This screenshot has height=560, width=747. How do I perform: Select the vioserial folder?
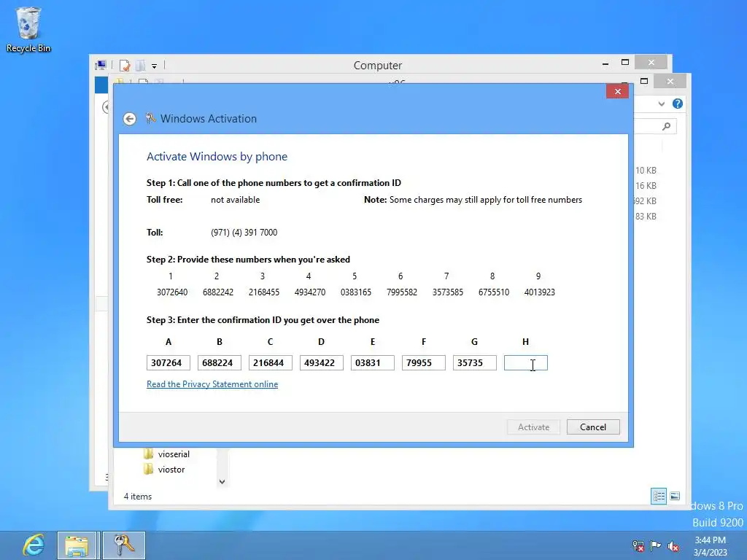[166, 454]
